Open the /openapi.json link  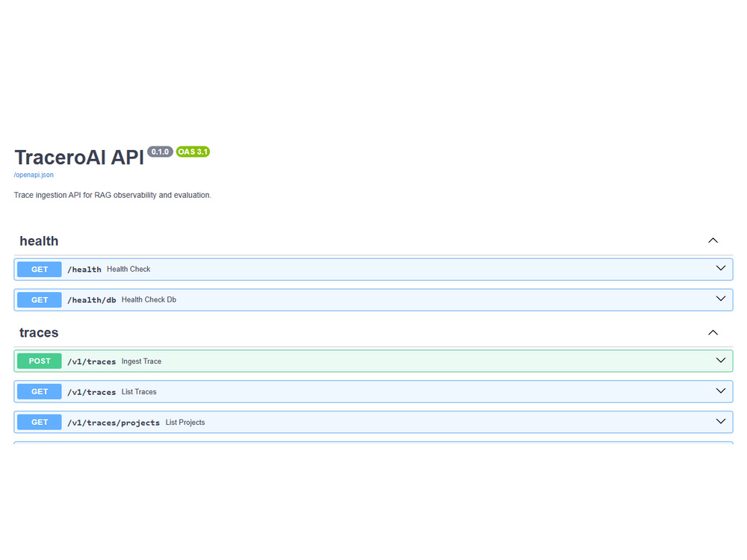[x=34, y=175]
